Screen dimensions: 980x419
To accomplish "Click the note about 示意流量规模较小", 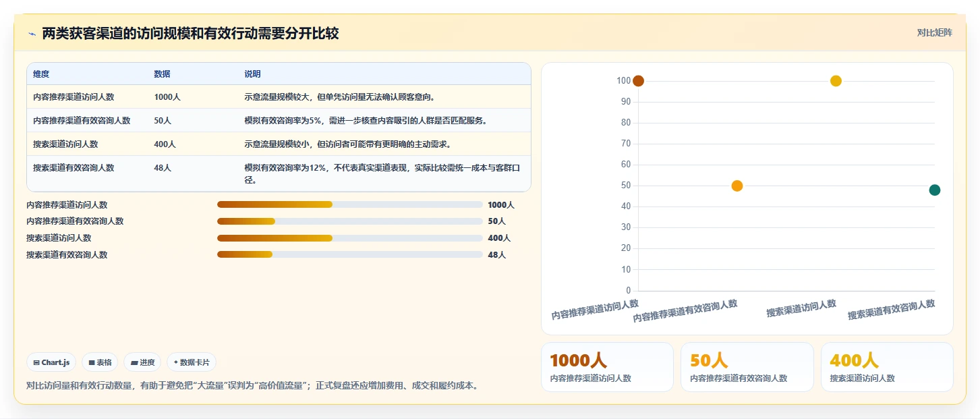I will [347, 144].
